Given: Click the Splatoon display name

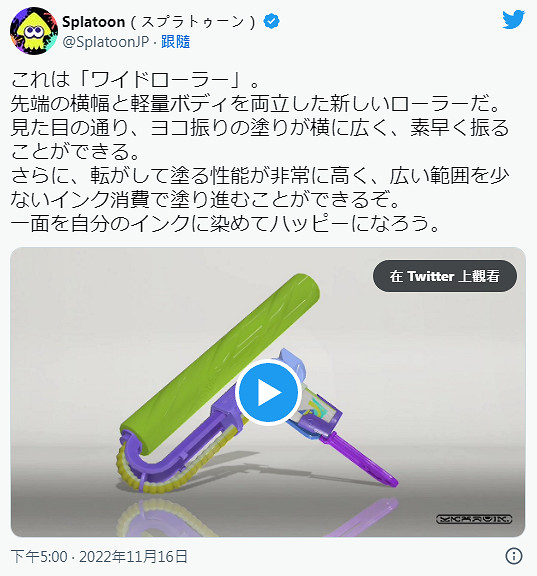Looking at the screenshot, I should (x=94, y=22).
